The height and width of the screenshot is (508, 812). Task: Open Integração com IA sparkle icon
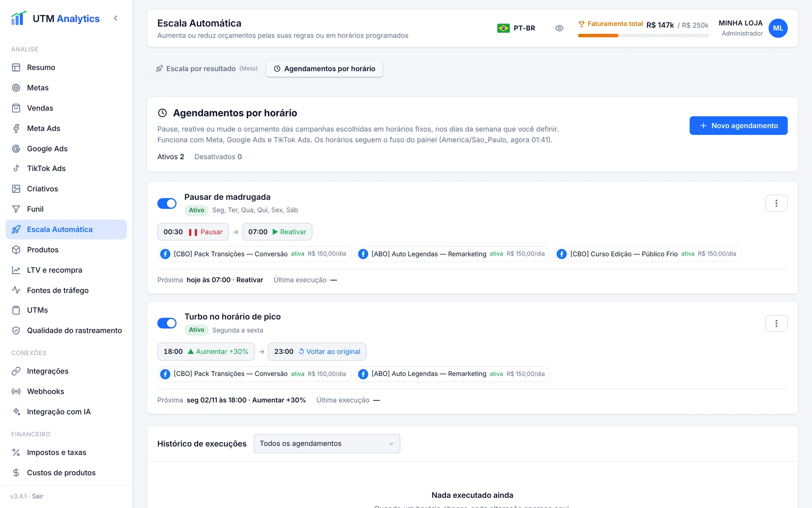(16, 412)
